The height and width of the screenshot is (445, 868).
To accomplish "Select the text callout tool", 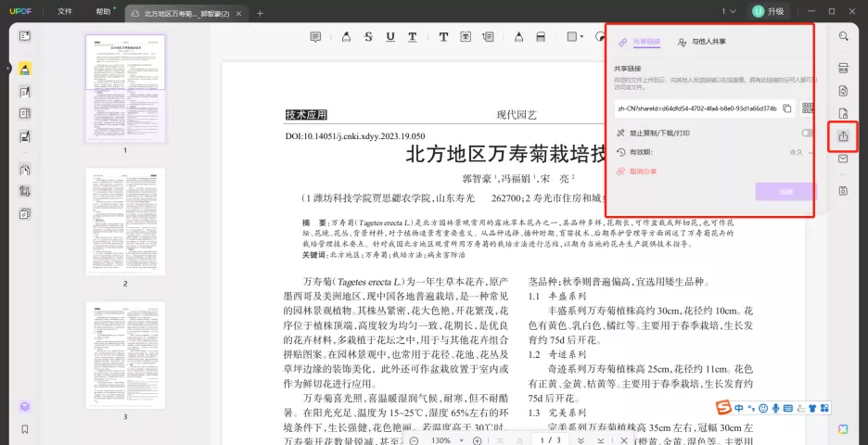I will [x=488, y=37].
